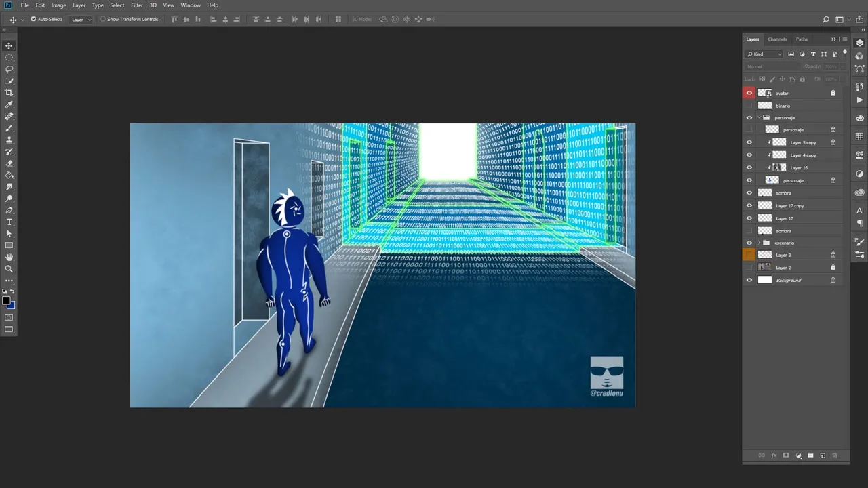Screen dimensions: 868x488
Task: Select the History Brush tool
Action: point(9,152)
